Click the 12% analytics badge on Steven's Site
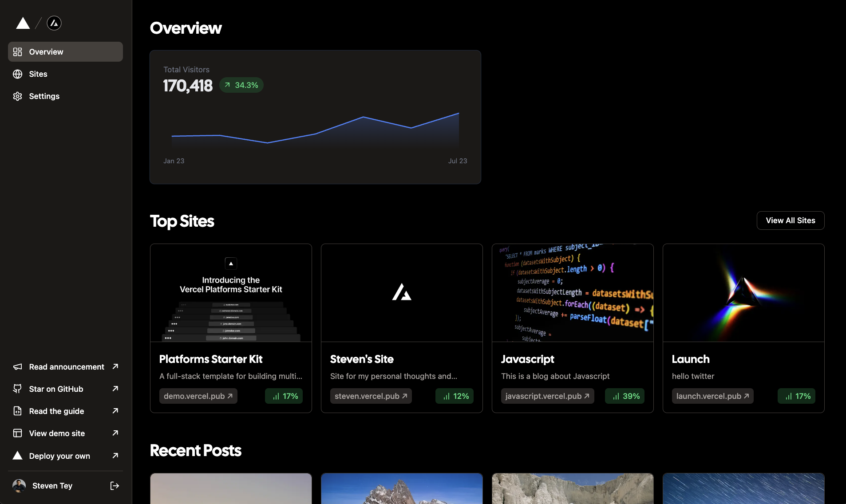Viewport: 846px width, 504px height. coord(455,396)
